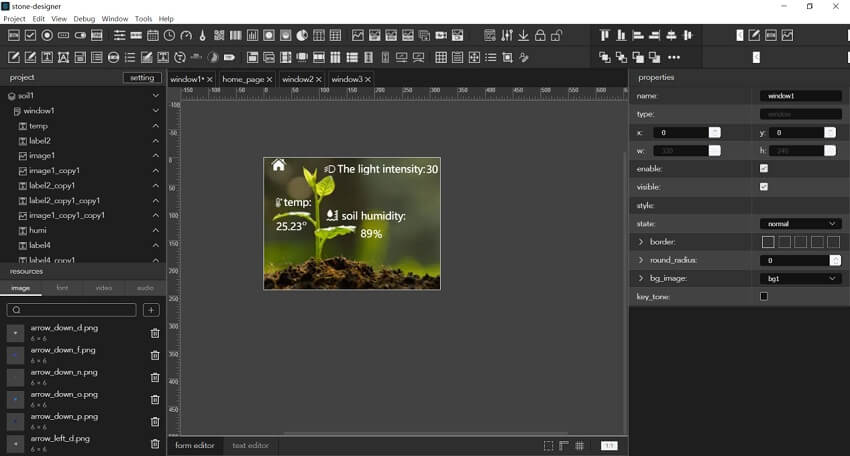Viewport: 850px width, 456px height.
Task: Click the video camera widget tool
Action: [441, 35]
